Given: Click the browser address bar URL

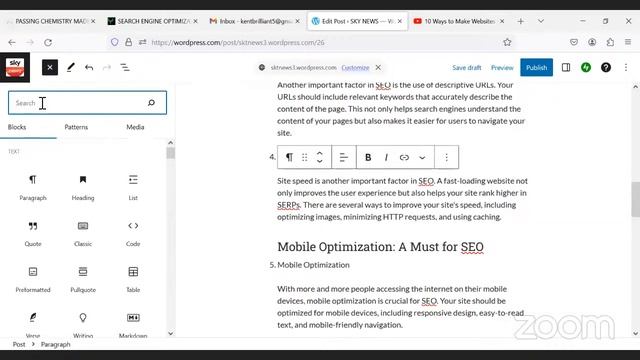Looking at the screenshot, I should [x=238, y=42].
